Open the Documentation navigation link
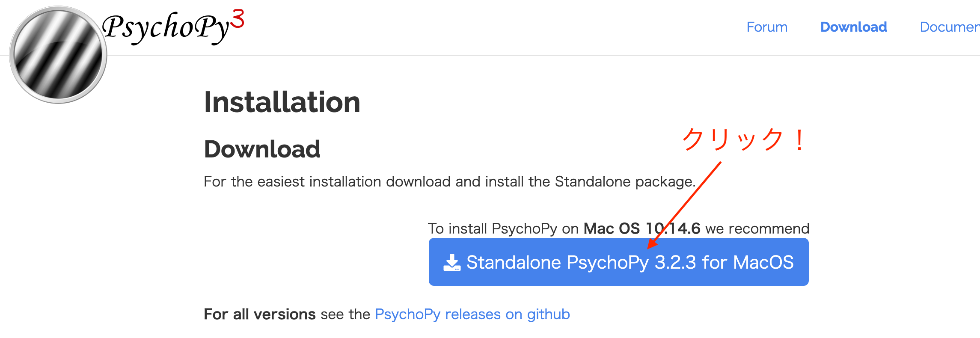This screenshot has height=338, width=980. pos(949,27)
